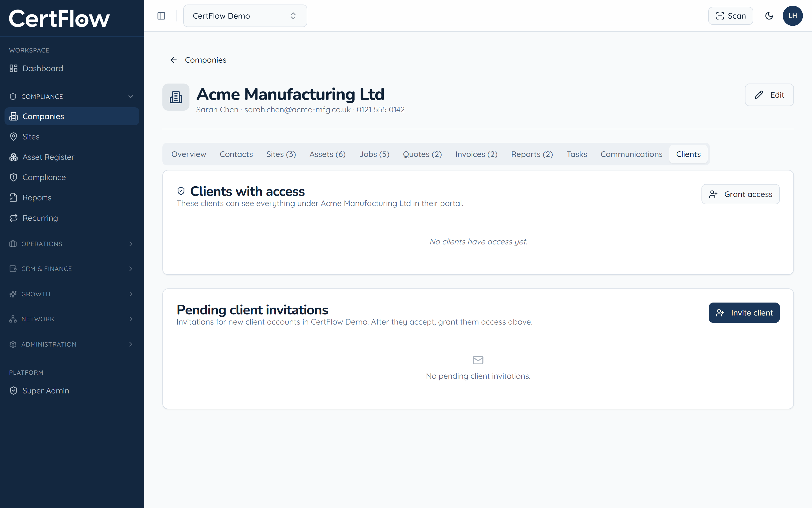
Task: Collapse the Compliance section
Action: [x=72, y=97]
